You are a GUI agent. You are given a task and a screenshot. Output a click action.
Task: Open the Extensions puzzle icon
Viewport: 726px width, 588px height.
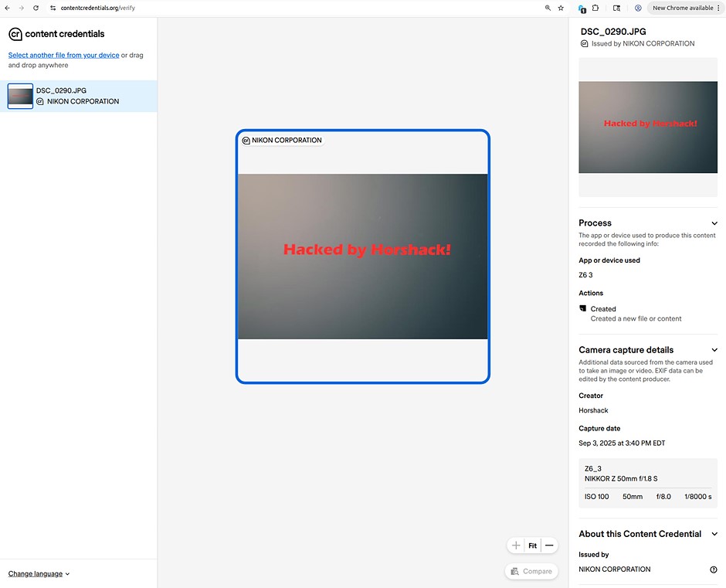595,8
